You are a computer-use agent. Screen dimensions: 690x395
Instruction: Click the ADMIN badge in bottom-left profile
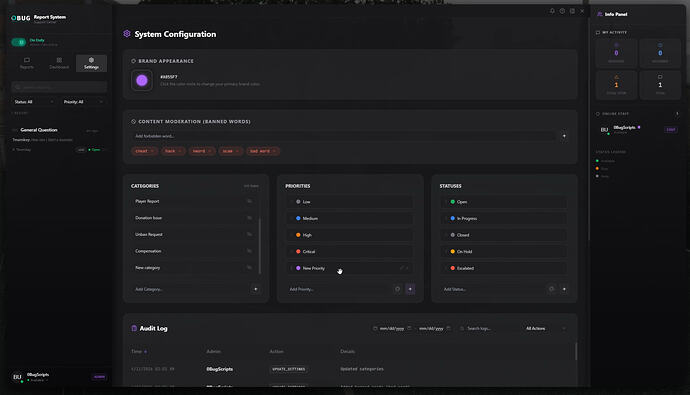coord(99,377)
